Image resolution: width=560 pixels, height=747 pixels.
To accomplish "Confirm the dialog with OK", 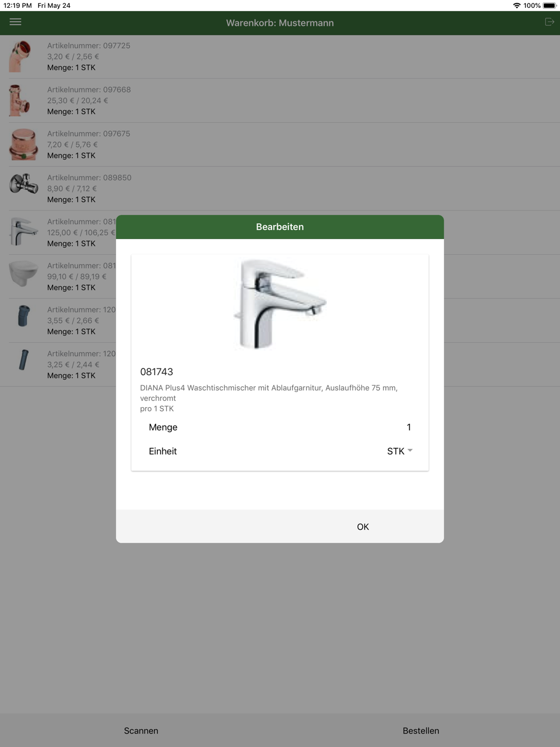I will (363, 527).
